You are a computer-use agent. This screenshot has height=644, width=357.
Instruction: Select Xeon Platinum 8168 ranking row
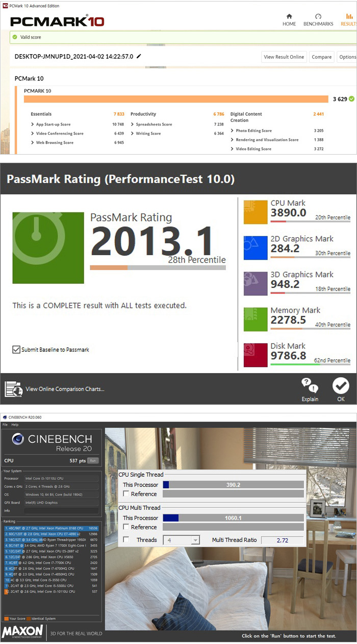click(x=51, y=528)
